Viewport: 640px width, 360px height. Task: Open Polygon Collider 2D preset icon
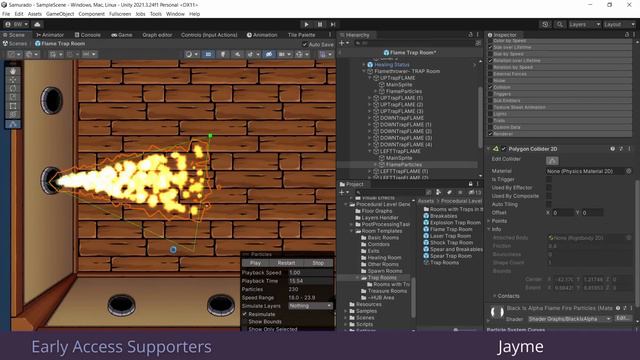coord(621,149)
